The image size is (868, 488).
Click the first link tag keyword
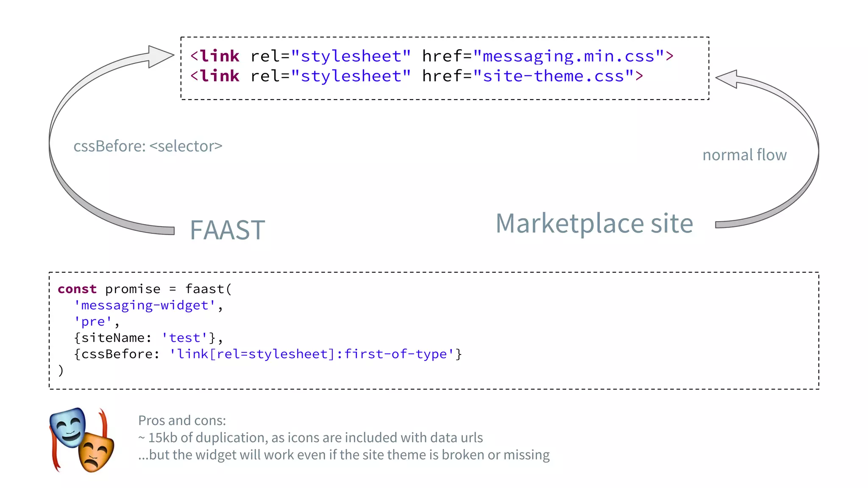tap(219, 56)
